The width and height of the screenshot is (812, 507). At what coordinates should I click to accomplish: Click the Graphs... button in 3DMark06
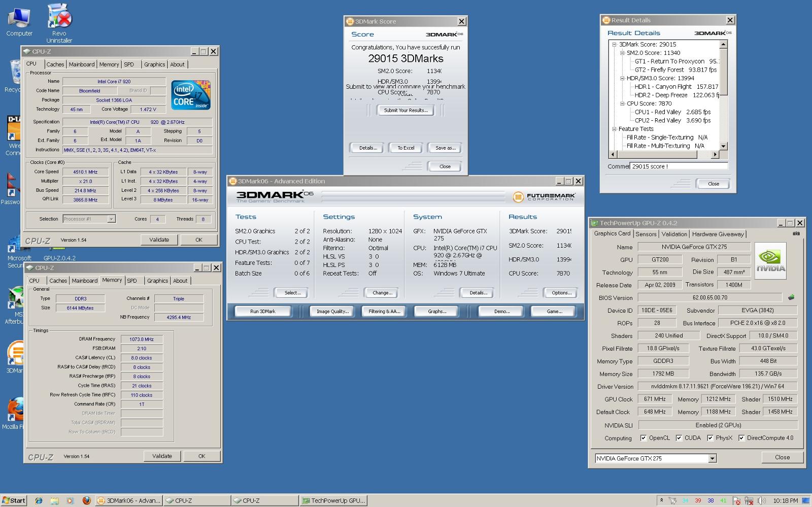pyautogui.click(x=436, y=312)
